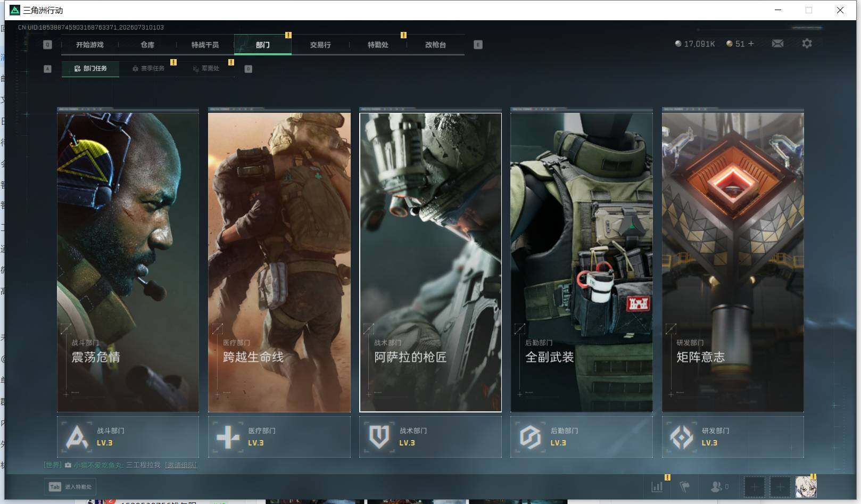
Task: Click the CN UID text at top
Action: pos(91,27)
